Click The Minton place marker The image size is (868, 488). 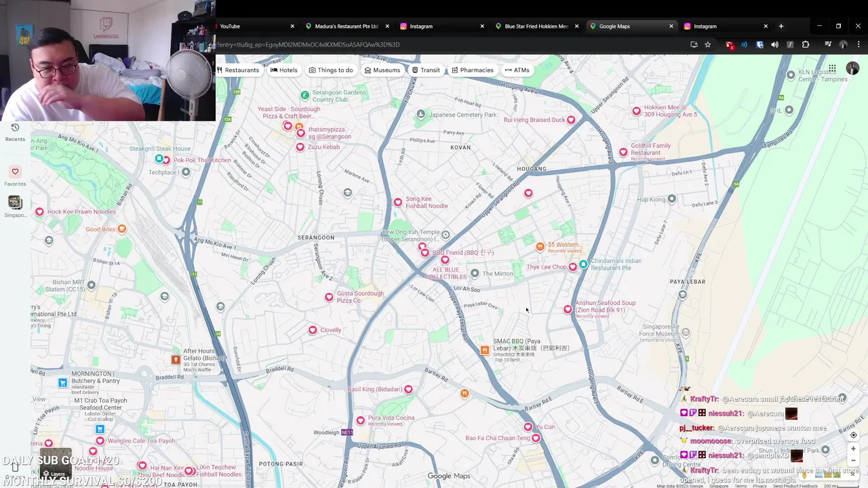pos(475,273)
